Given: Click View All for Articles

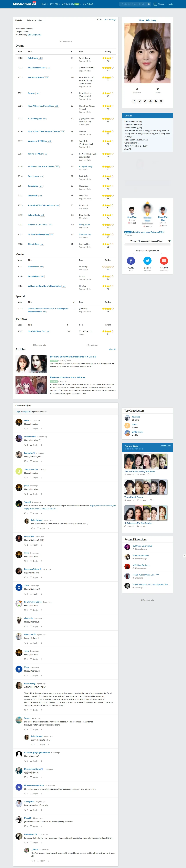Looking at the screenshot, I should click(112, 349).
